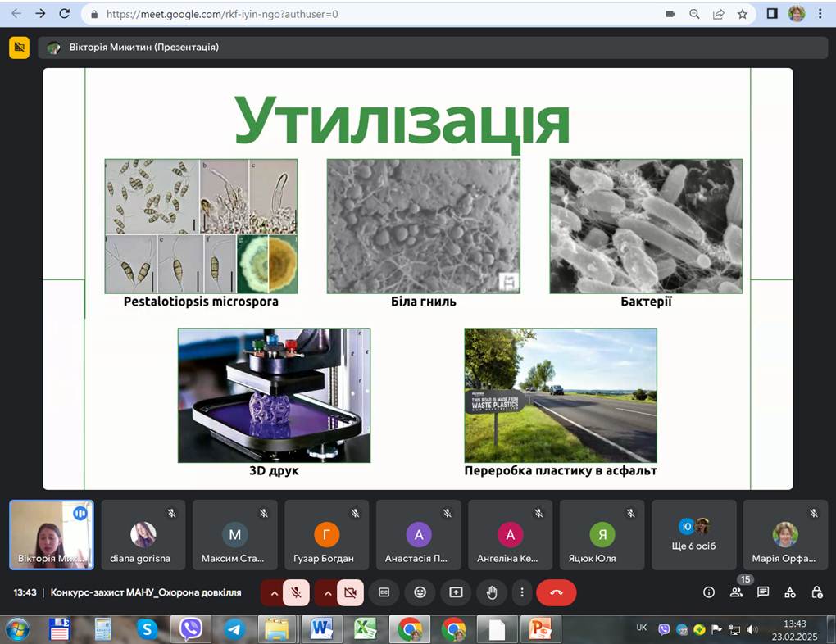Screen dimensions: 836x644
Task: Leave the call with the red hang-up button
Action: tap(557, 592)
